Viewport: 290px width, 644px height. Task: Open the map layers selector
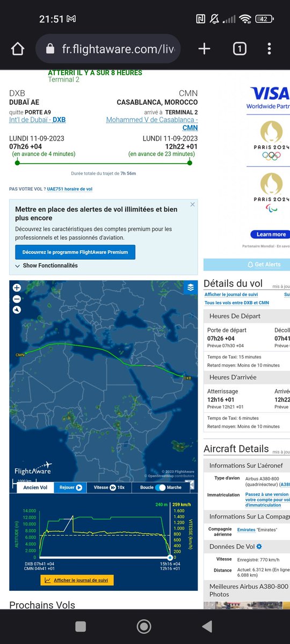coord(190,288)
